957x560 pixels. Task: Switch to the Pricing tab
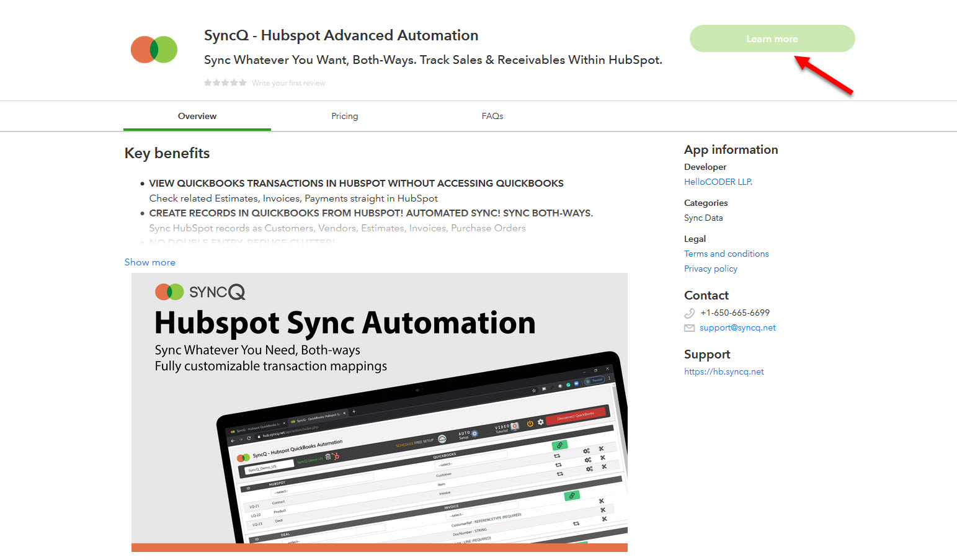point(345,116)
